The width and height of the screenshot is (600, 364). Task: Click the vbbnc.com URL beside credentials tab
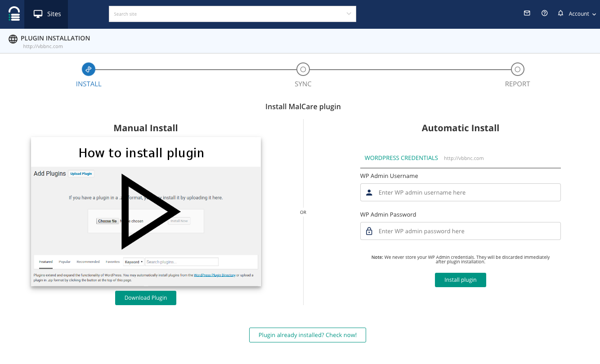[x=464, y=158]
